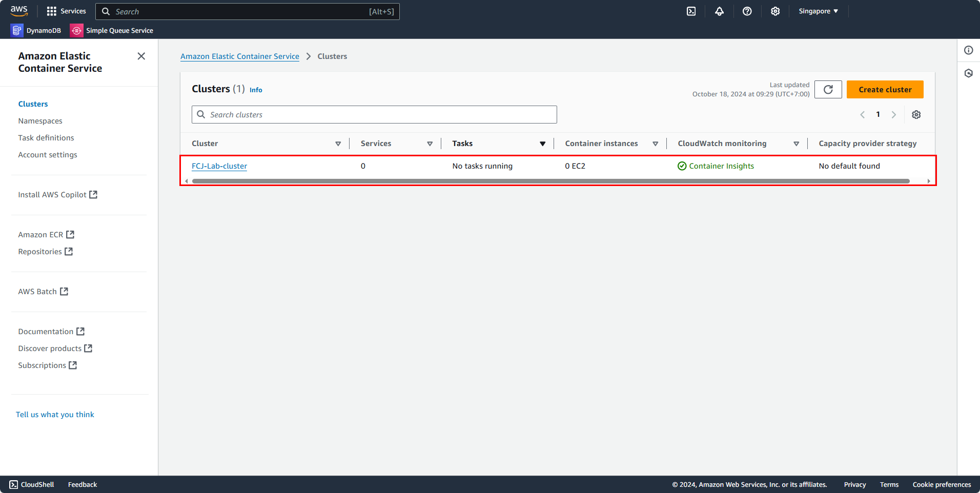Click the CloudShell footer button
980x493 pixels.
click(32, 484)
